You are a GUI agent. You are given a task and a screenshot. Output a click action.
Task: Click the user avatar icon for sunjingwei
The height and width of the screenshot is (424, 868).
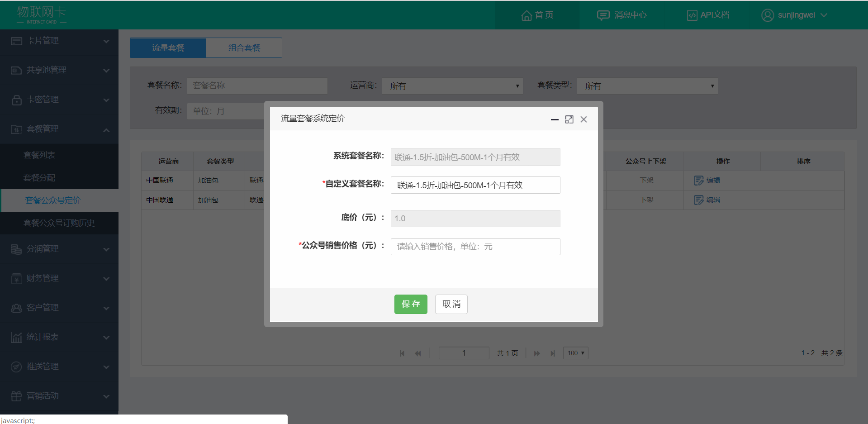(768, 15)
